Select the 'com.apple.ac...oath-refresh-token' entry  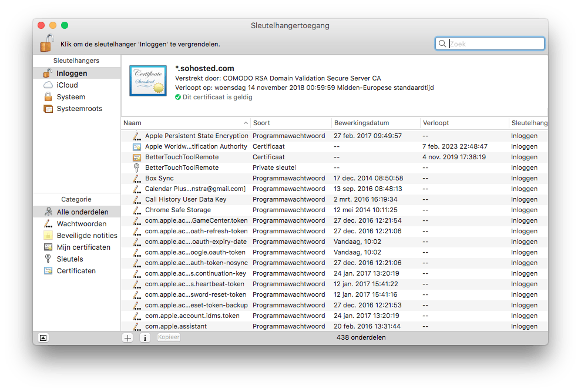tap(334, 231)
